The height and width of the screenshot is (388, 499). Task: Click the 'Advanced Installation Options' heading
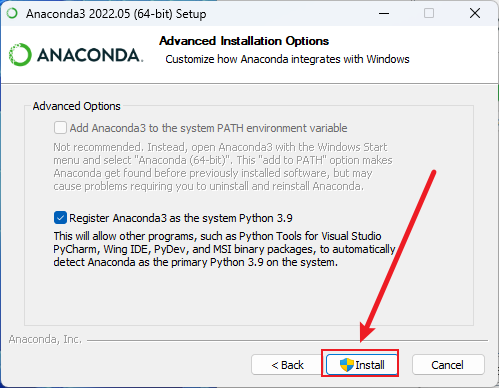244,41
